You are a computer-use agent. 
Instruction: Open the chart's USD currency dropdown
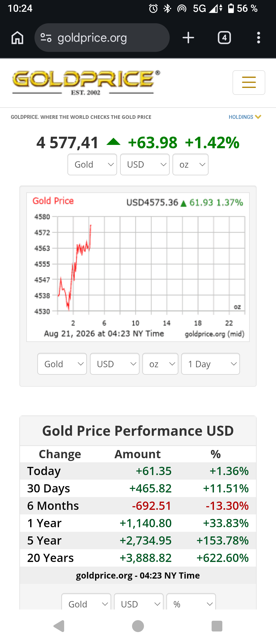tap(115, 364)
